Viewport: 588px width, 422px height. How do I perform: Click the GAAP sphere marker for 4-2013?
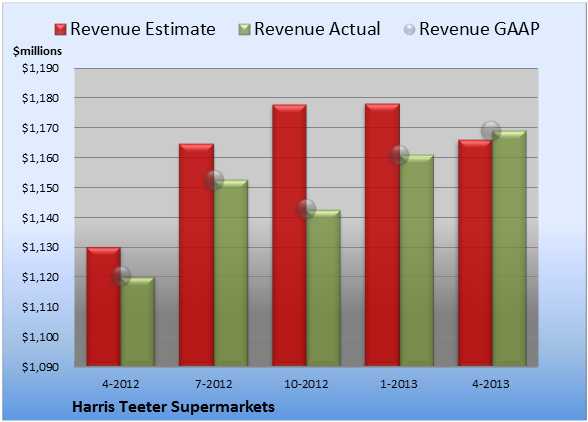tap(491, 131)
